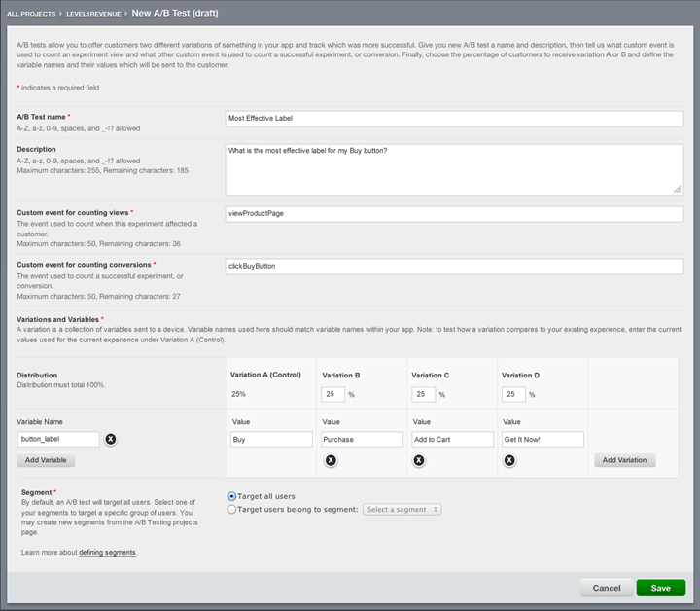Click the Save button

pos(660,588)
